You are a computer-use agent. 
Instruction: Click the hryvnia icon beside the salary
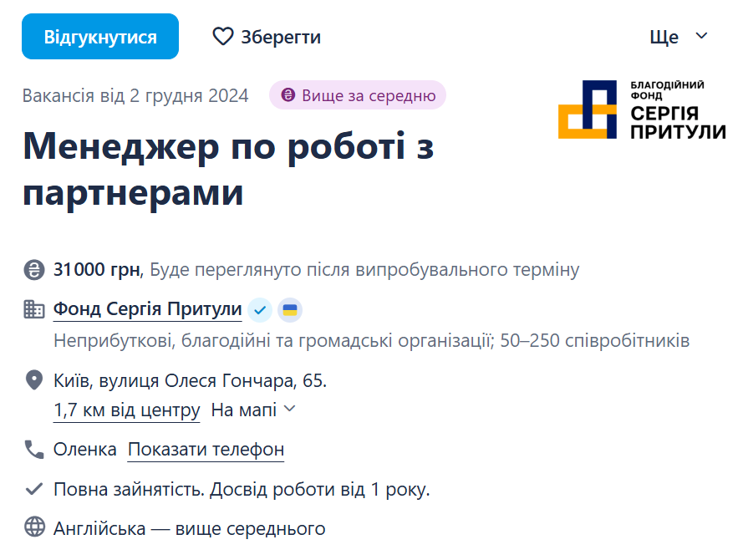[x=33, y=269]
